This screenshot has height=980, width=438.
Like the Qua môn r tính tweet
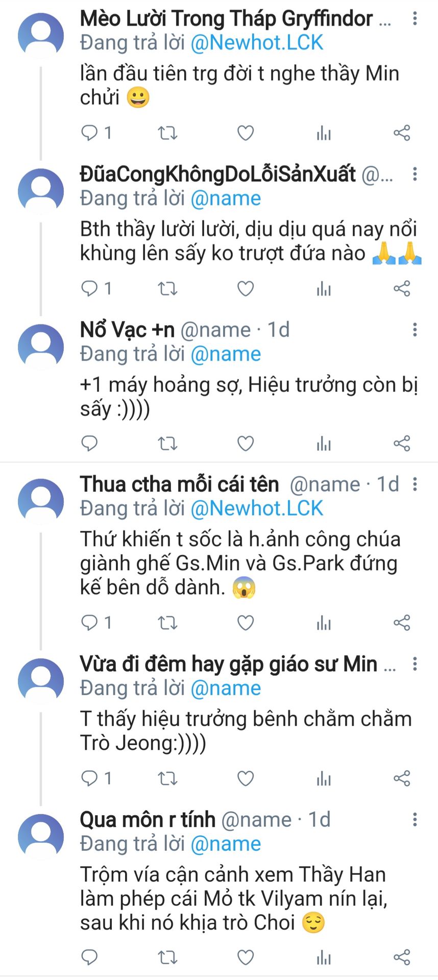point(246,957)
